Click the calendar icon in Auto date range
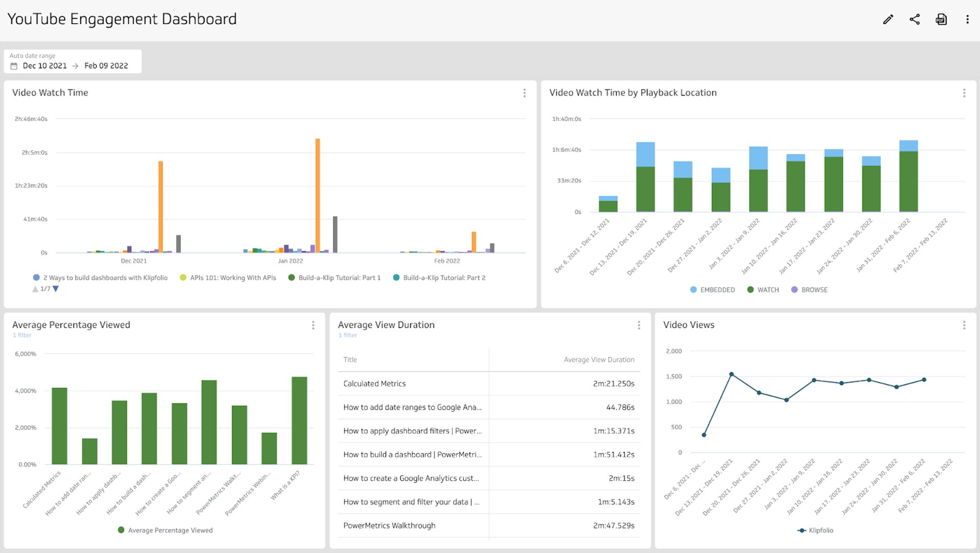This screenshot has height=553, width=980. point(14,66)
